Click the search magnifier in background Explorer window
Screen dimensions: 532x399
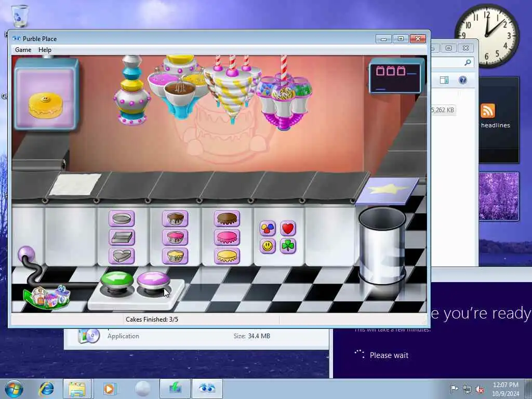tap(468, 62)
